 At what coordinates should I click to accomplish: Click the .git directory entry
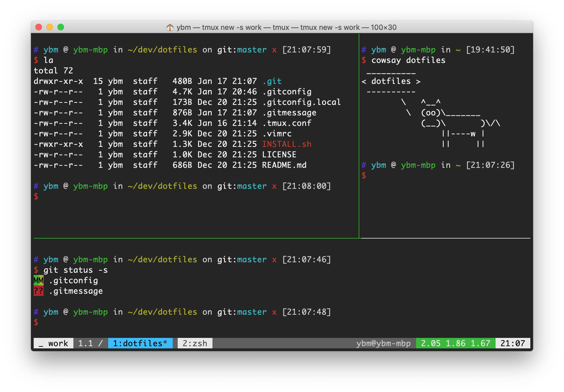272,81
